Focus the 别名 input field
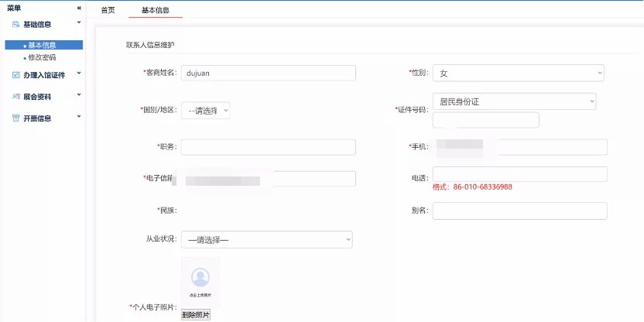This screenshot has height=322, width=644. point(519,211)
